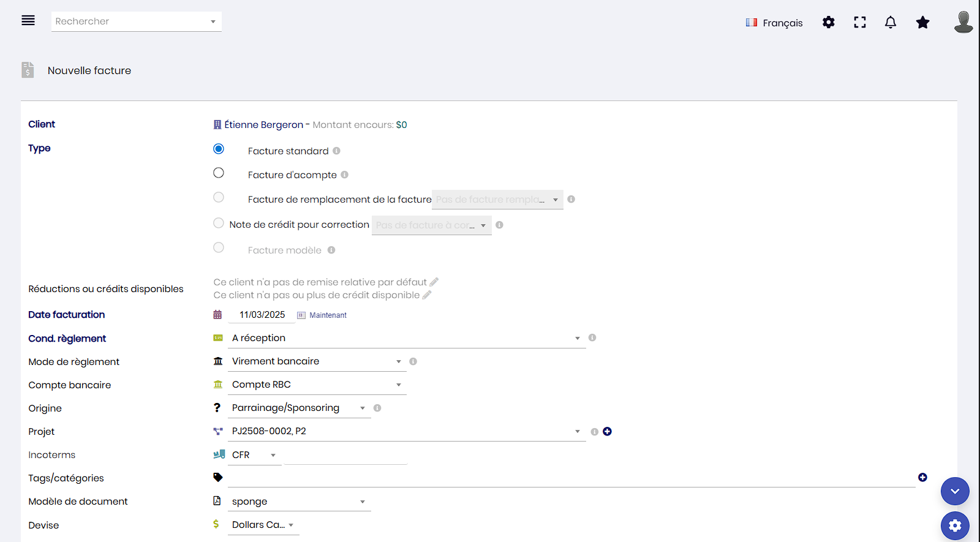Open notifications bell
980x542 pixels.
coord(891,23)
